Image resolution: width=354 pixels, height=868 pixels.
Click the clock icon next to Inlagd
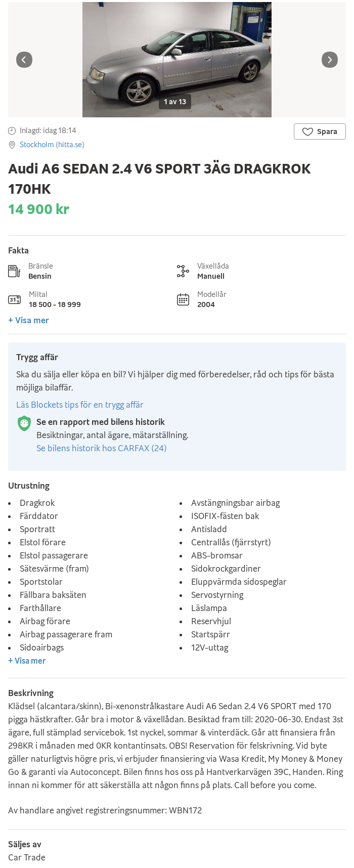(12, 131)
